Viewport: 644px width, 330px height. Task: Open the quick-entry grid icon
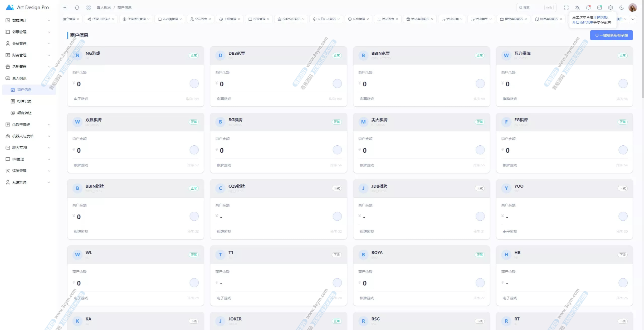click(x=88, y=8)
